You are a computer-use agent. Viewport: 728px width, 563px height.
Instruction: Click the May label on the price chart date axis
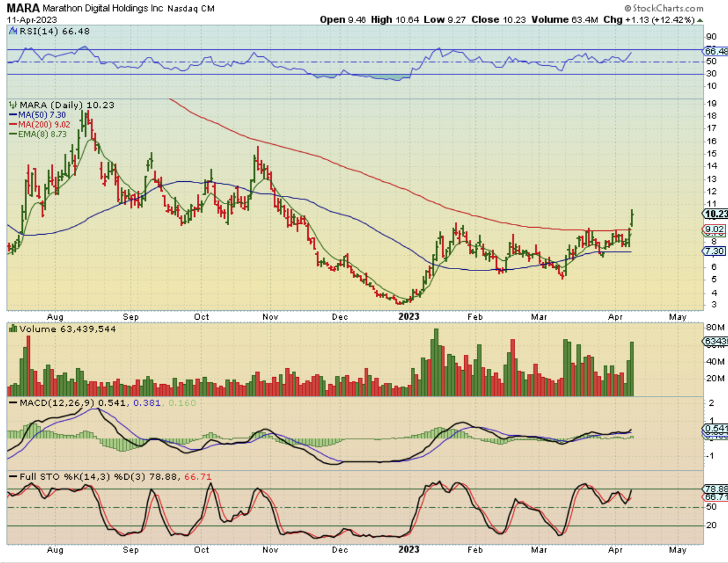pyautogui.click(x=678, y=317)
